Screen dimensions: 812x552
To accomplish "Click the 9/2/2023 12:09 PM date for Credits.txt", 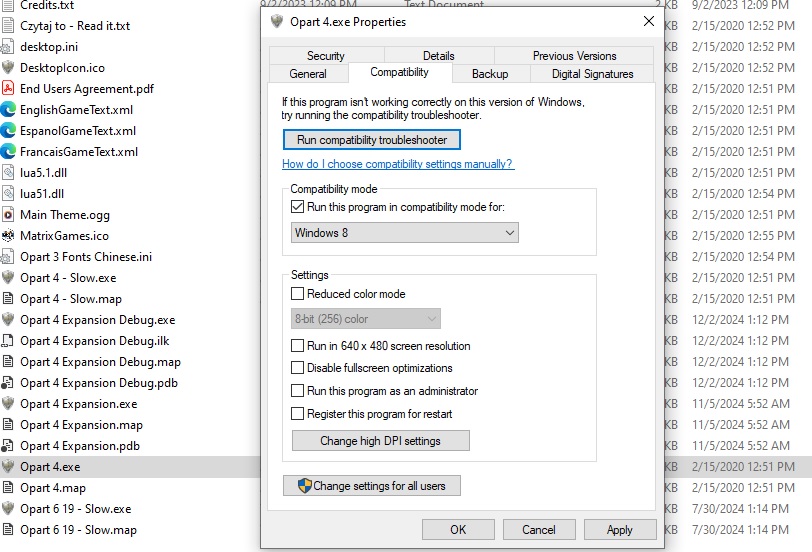I will coord(741,5).
